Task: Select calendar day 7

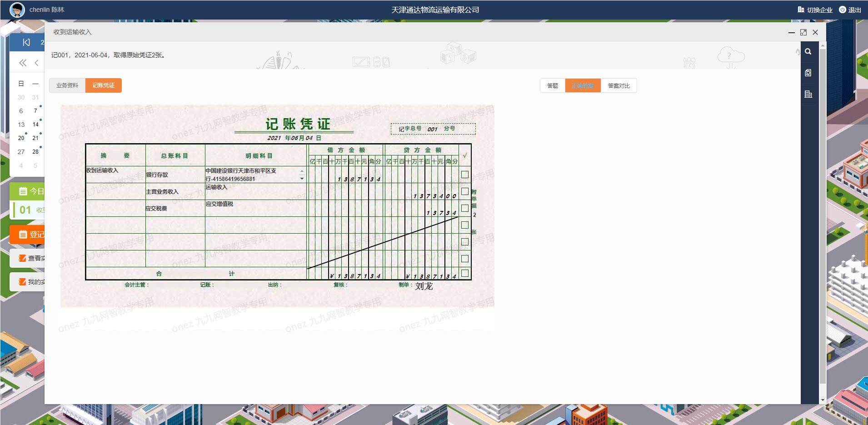Action: (x=35, y=111)
